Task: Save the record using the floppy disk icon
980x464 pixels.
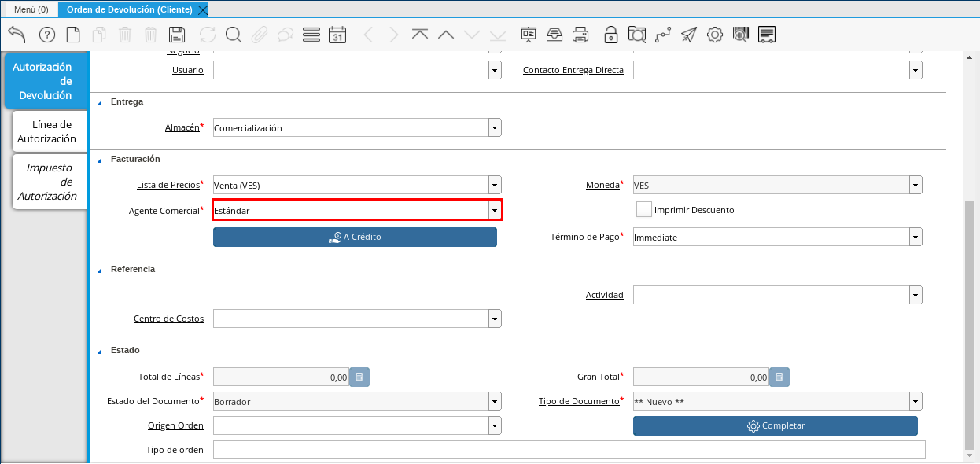Action: 177,35
